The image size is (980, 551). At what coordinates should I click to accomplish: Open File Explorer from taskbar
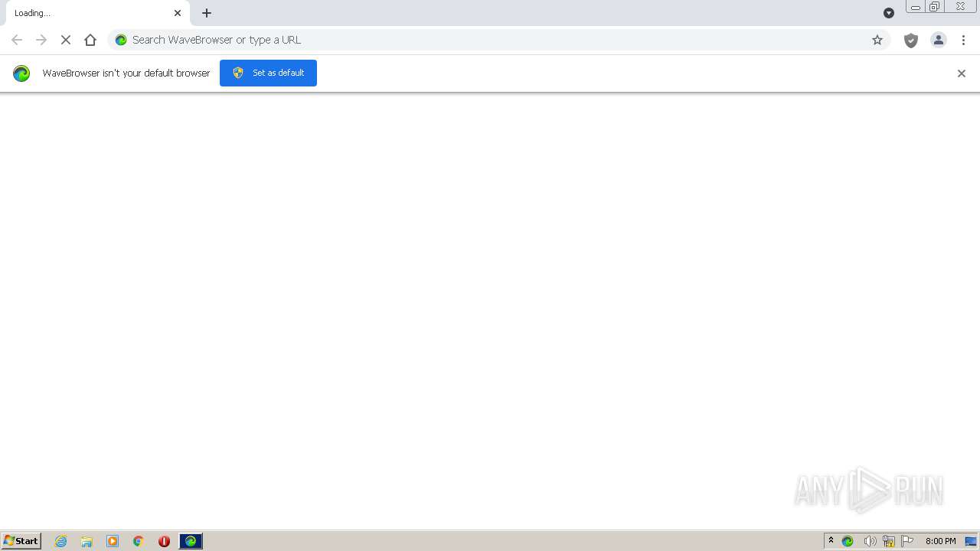(x=87, y=541)
